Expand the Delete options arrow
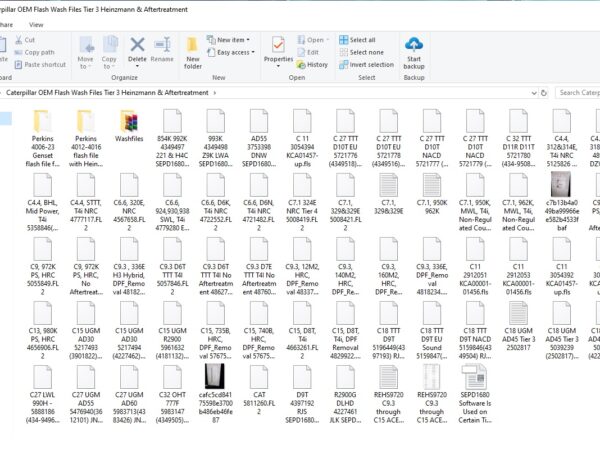 (137, 66)
